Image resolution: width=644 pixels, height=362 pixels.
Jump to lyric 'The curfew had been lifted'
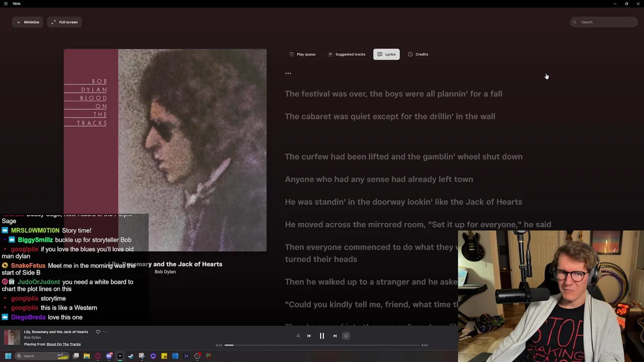(404, 157)
